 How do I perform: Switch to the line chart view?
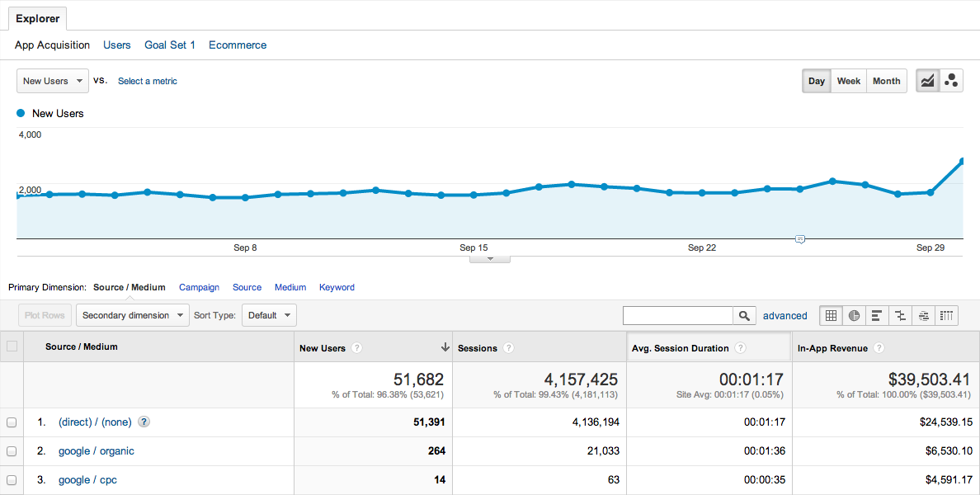(x=928, y=81)
